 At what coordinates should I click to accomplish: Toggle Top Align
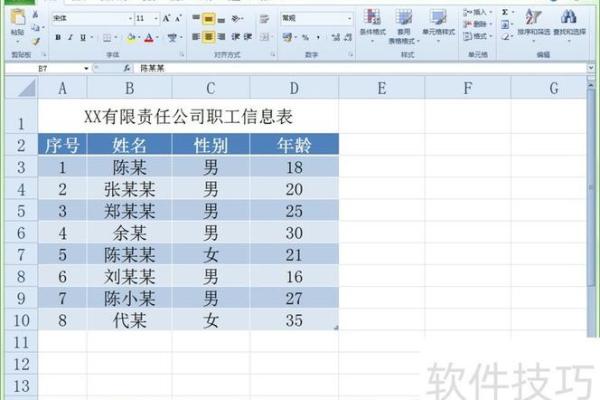196,18
